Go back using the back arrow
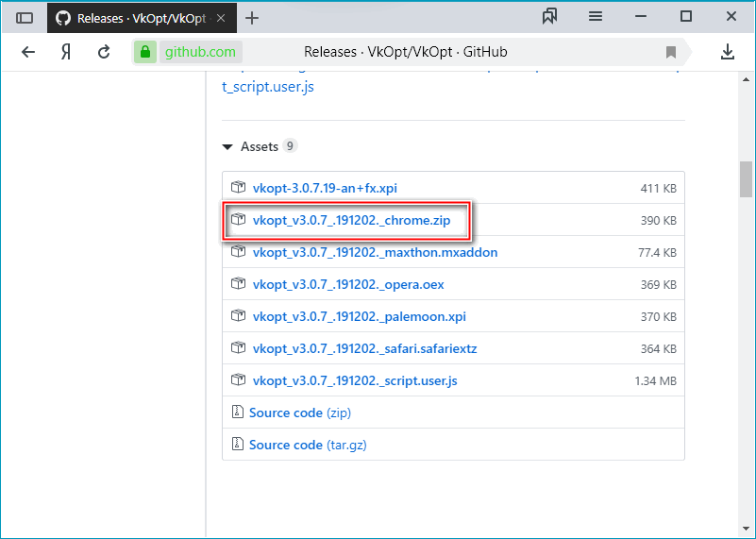 click(27, 52)
